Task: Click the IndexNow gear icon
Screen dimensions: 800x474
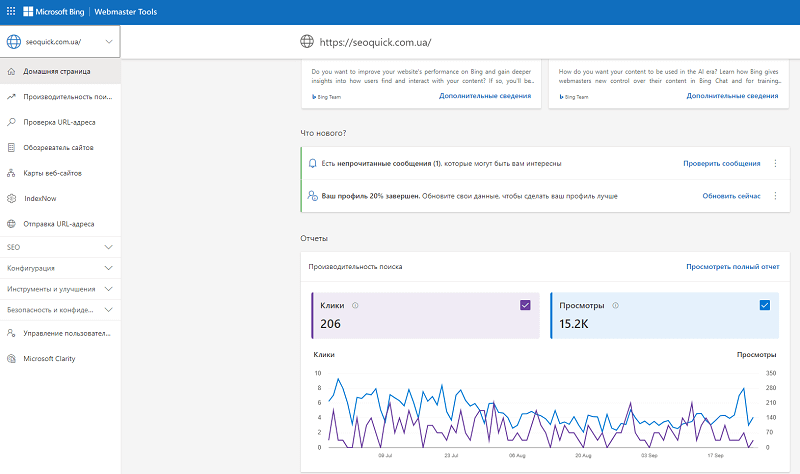Action: pos(11,198)
